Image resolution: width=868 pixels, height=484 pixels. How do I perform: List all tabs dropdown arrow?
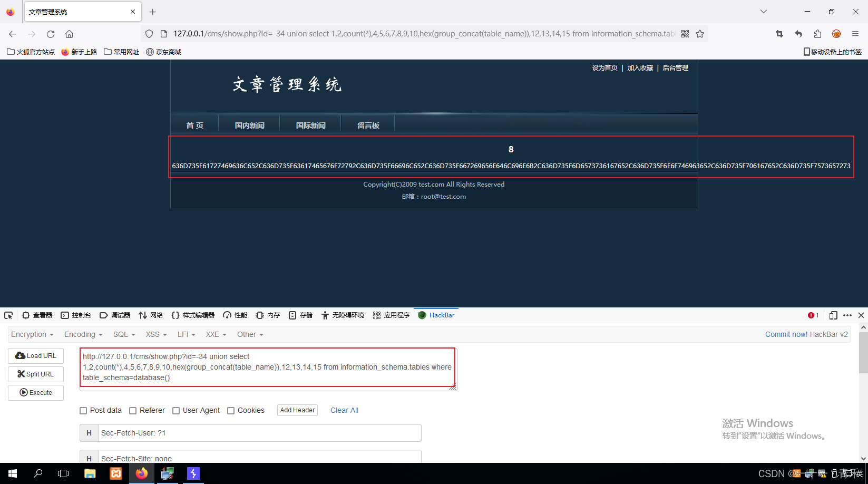pyautogui.click(x=763, y=12)
